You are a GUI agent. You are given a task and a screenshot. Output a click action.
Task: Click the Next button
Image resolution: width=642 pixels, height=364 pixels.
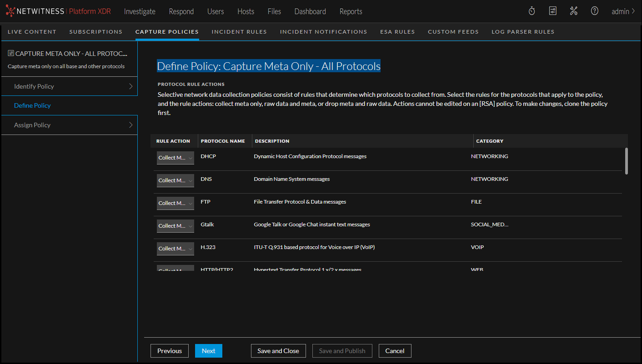[x=208, y=350]
